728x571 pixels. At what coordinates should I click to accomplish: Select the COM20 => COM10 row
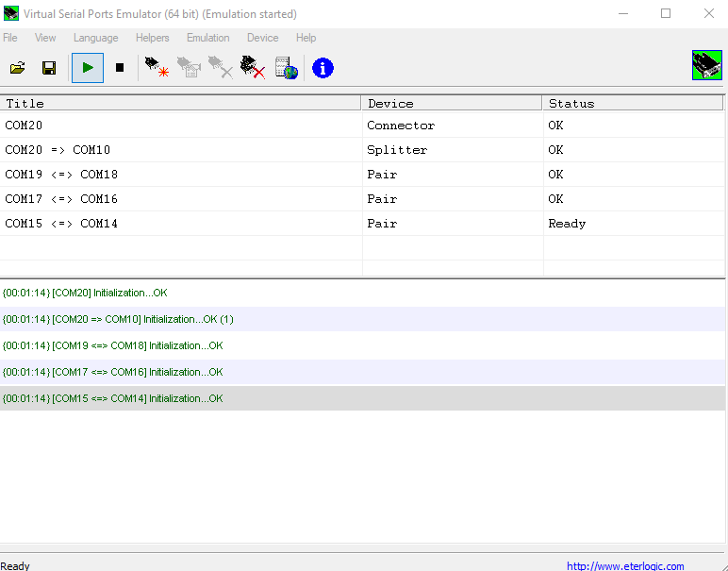click(362, 150)
